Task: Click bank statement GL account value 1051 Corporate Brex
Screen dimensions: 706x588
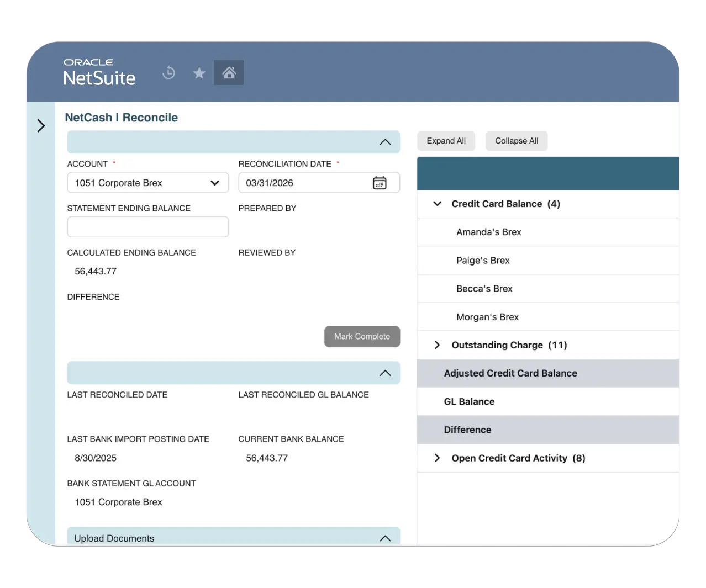Action: 119,502
